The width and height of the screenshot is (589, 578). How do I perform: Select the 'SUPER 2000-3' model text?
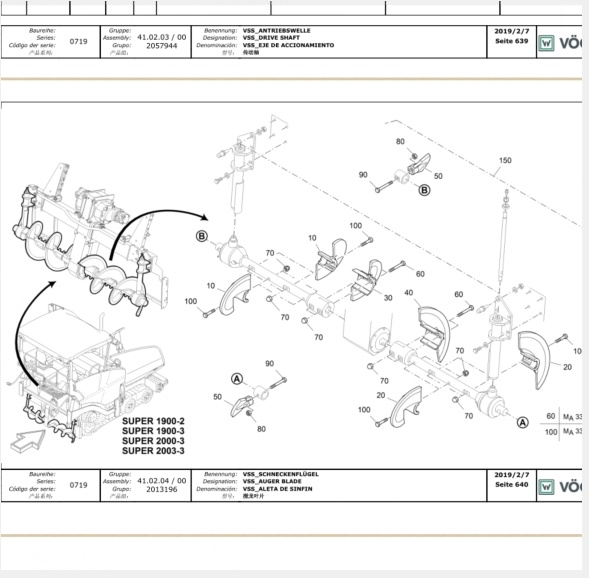[153, 441]
